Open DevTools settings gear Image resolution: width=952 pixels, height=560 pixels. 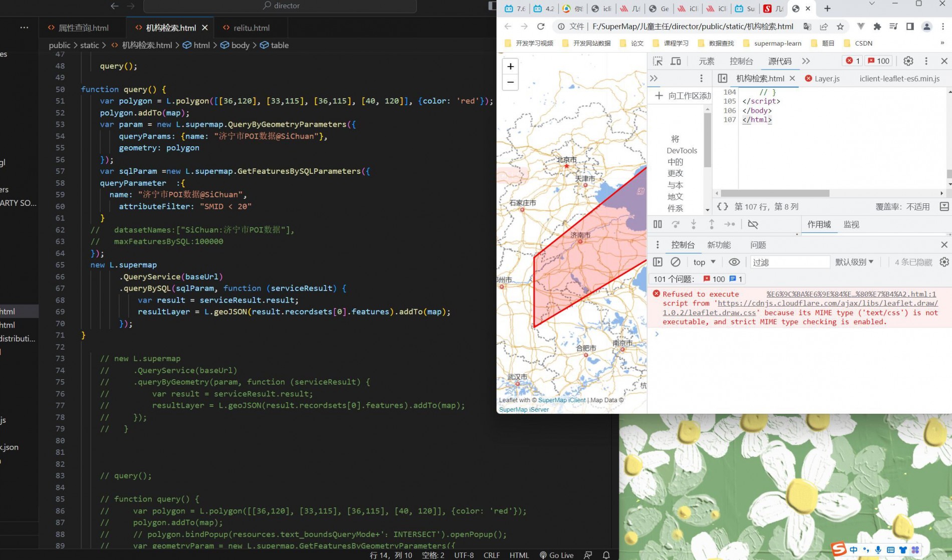click(908, 61)
